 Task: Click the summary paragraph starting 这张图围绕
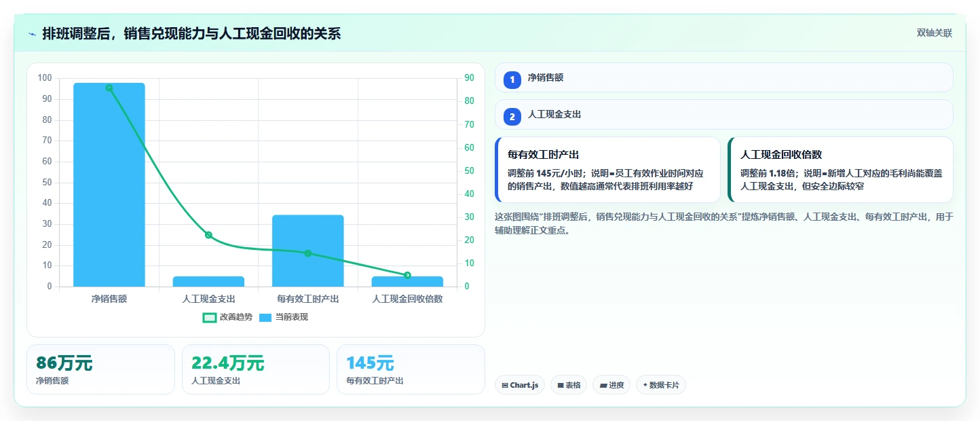click(x=724, y=223)
